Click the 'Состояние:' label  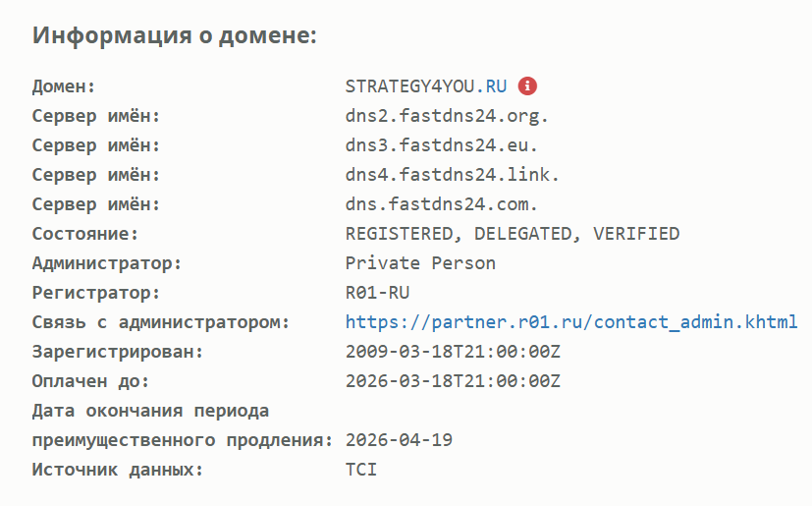[85, 234]
